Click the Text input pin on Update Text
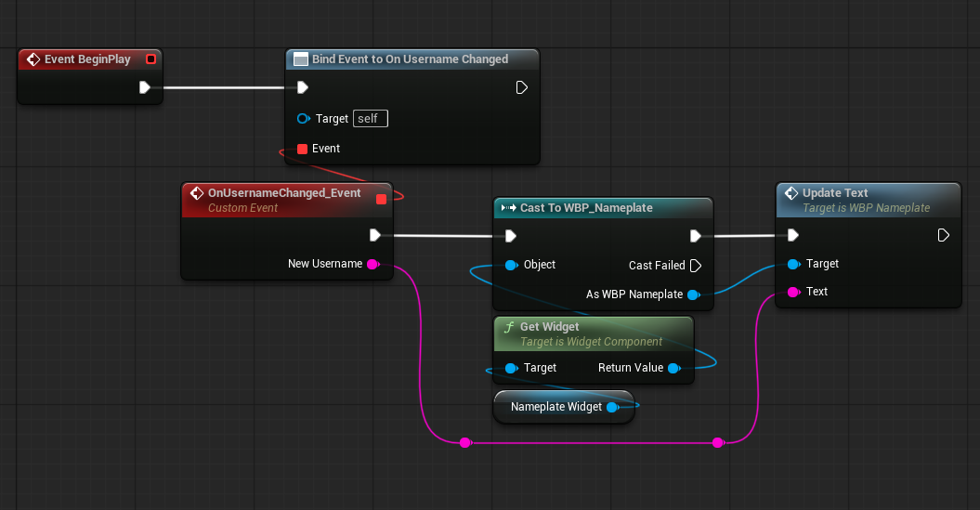The height and width of the screenshot is (510, 980). click(792, 292)
